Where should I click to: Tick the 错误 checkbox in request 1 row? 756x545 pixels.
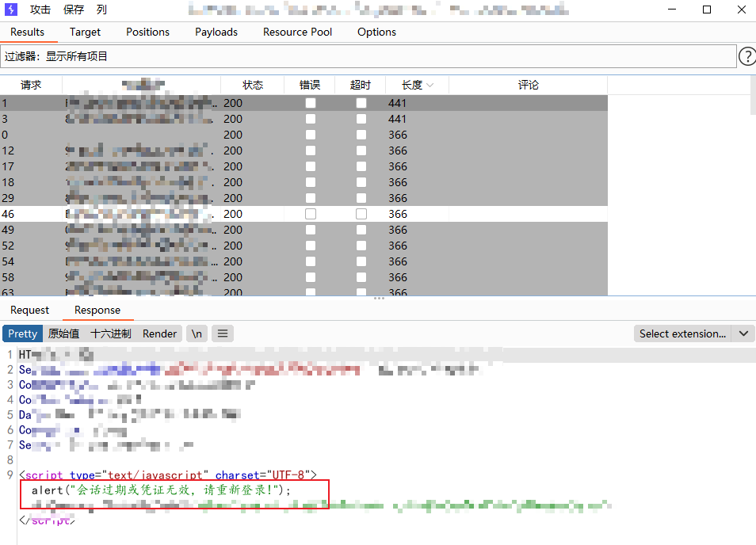coord(311,103)
